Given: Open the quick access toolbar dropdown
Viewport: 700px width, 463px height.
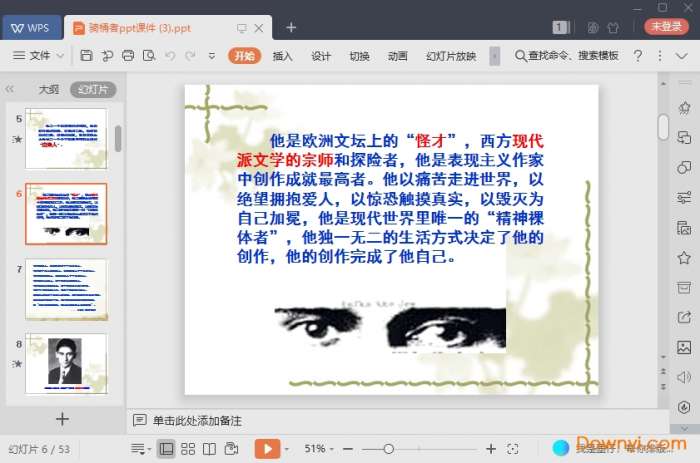Looking at the screenshot, I should click(212, 56).
